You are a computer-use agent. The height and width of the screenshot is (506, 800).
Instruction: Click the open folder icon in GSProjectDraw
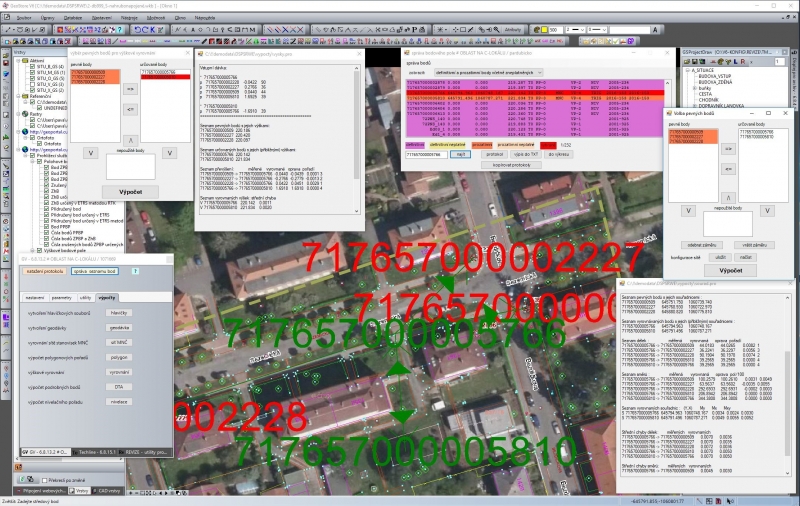pyautogui.click(x=688, y=61)
